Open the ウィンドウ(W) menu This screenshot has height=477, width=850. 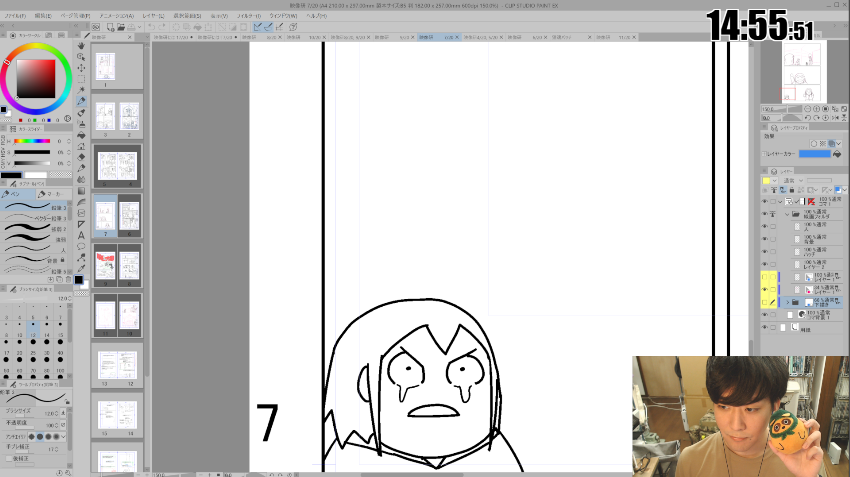pyautogui.click(x=284, y=16)
